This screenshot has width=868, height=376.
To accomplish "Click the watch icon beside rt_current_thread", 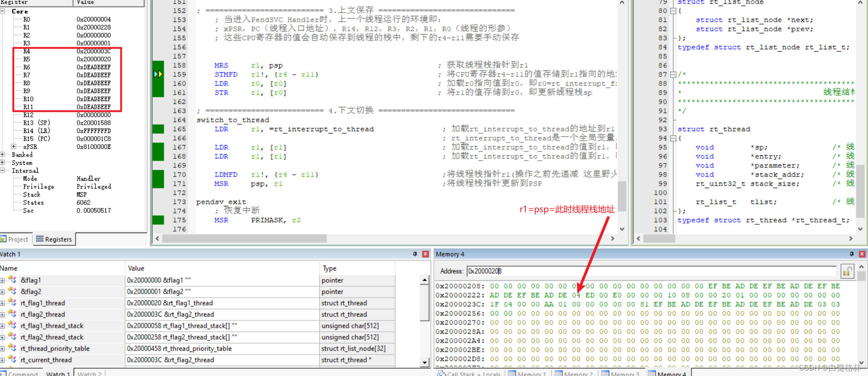I will coord(12,360).
